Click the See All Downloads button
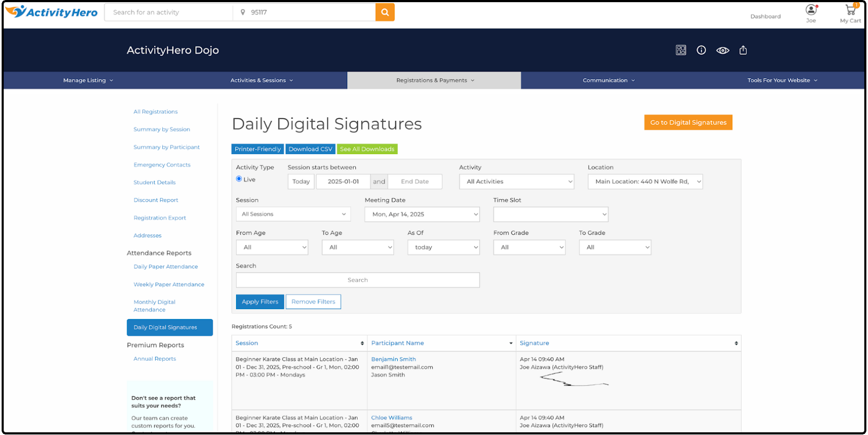 pyautogui.click(x=367, y=149)
